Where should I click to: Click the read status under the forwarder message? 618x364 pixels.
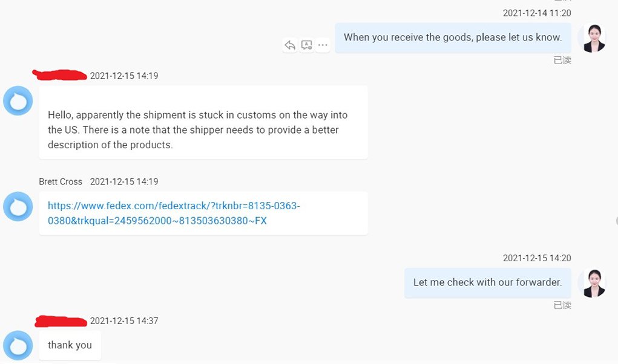562,305
